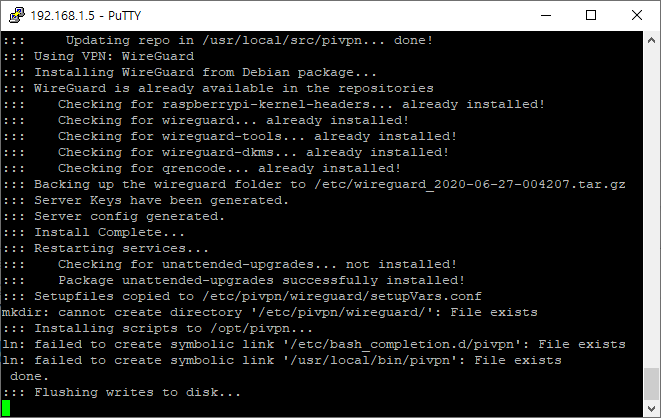This screenshot has width=661, height=418.
Task: Click the wireguard backup tar.gz path
Action: (470, 185)
